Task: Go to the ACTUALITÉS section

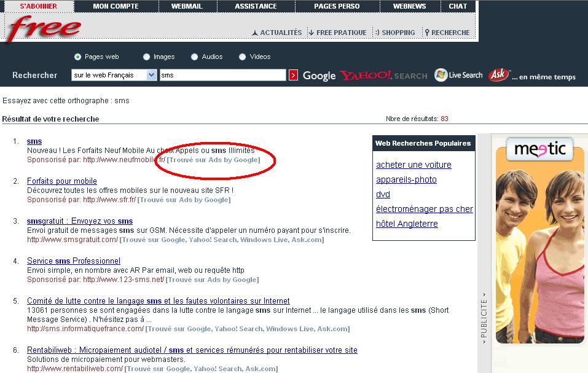Action: click(276, 33)
